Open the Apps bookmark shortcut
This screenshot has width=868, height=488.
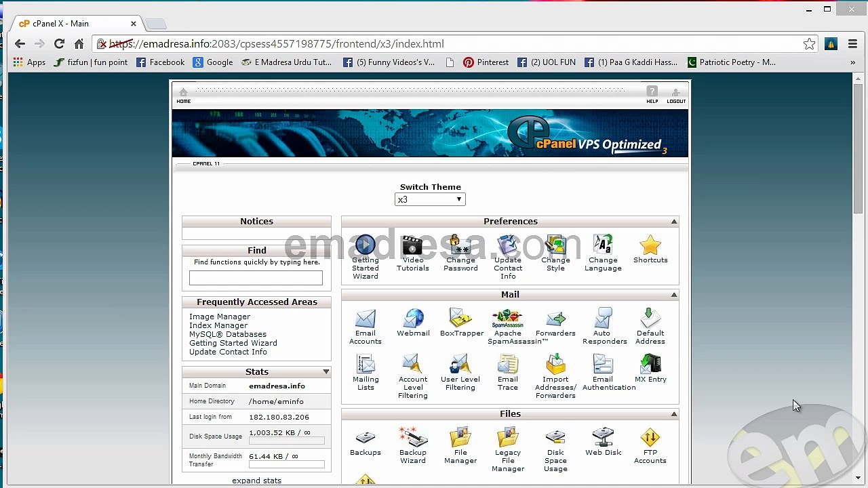29,62
